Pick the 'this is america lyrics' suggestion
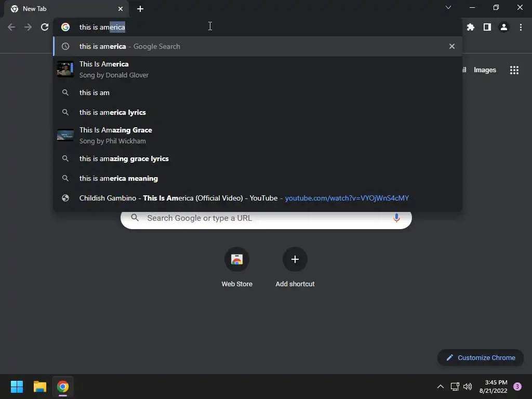The image size is (532, 399). click(x=258, y=112)
